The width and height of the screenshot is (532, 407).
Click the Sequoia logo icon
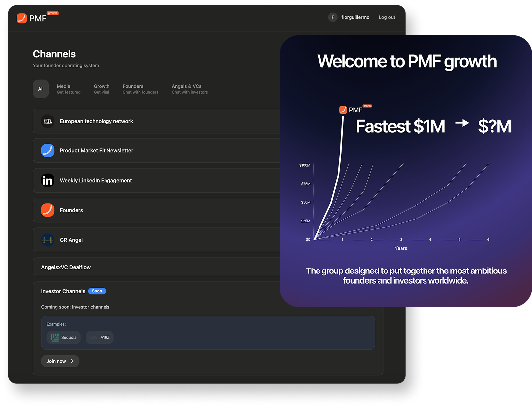pyautogui.click(x=54, y=337)
